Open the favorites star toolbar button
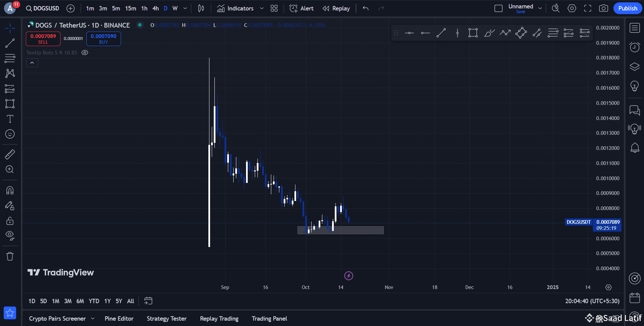Image resolution: width=644 pixels, height=326 pixels. pos(10,313)
